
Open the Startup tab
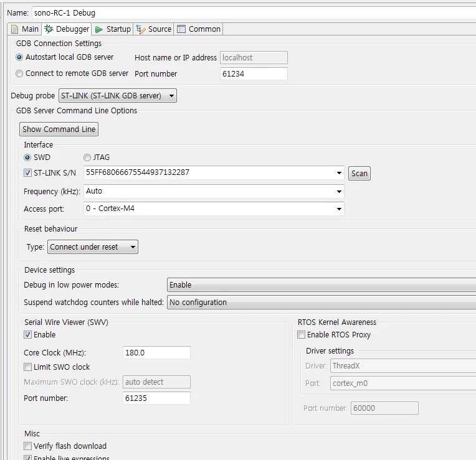(113, 29)
